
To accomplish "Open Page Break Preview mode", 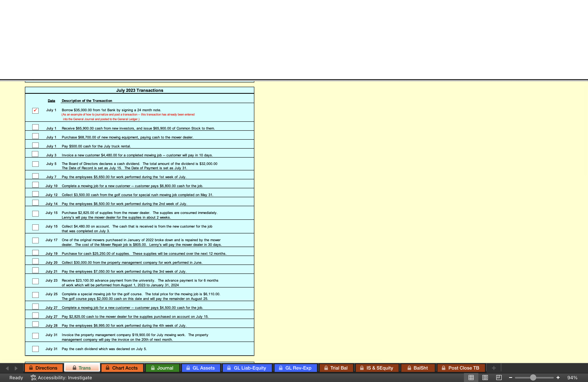I will (x=499, y=378).
